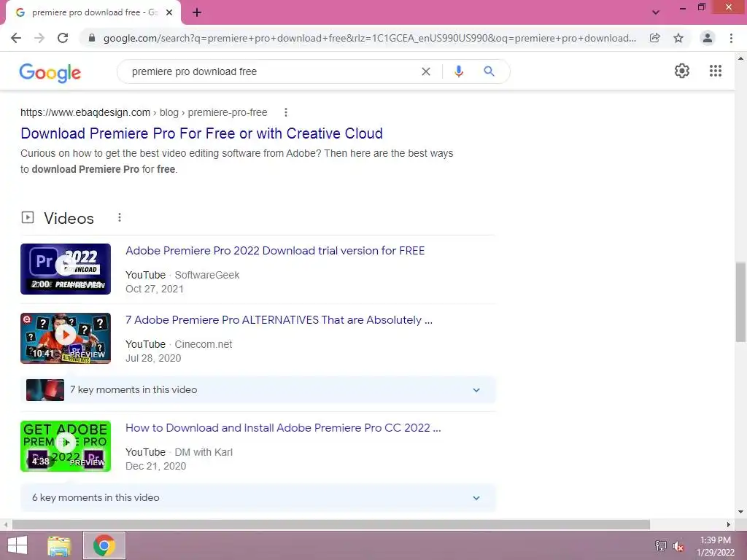Click the vertical scrollbar thumb
The width and height of the screenshot is (747, 560).
[x=740, y=301]
